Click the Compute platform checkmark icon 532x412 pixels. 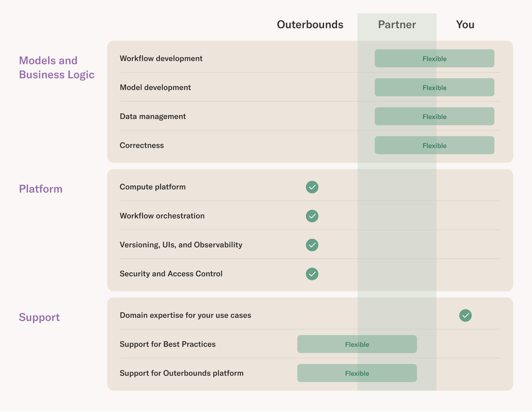(312, 187)
